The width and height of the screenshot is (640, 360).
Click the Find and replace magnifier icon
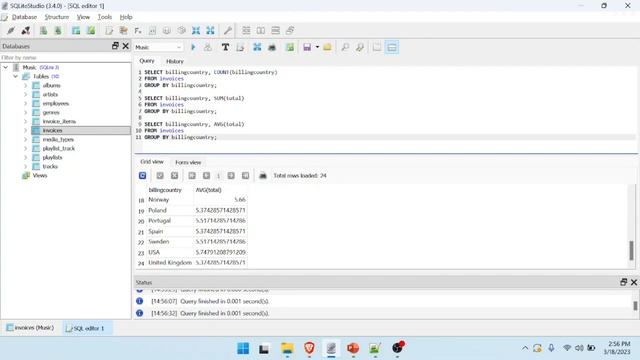click(x=360, y=47)
